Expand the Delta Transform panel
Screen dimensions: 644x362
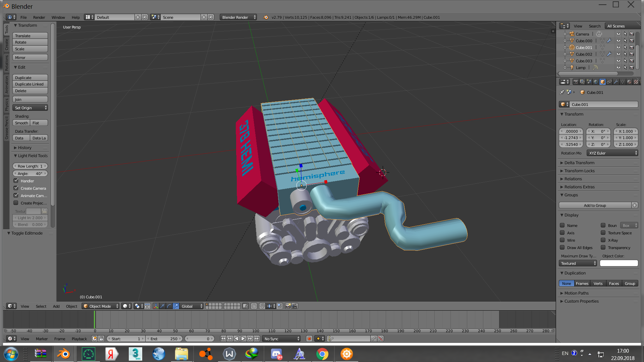(x=579, y=163)
